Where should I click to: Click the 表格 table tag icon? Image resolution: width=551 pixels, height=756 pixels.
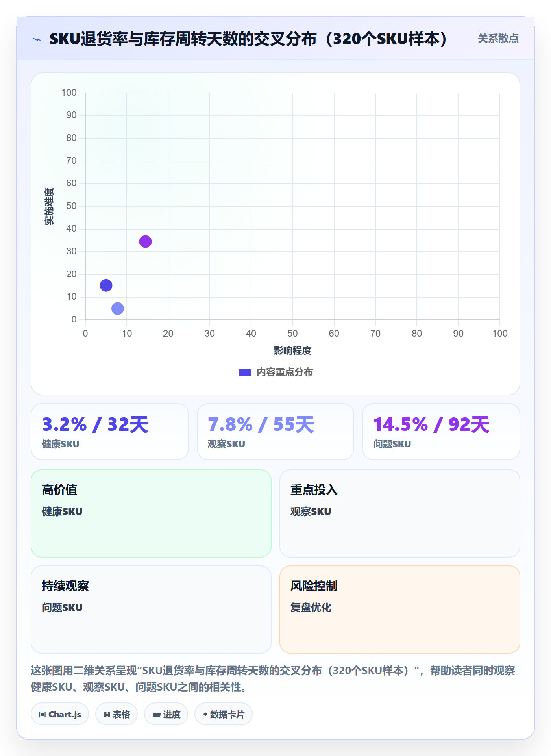(107, 714)
